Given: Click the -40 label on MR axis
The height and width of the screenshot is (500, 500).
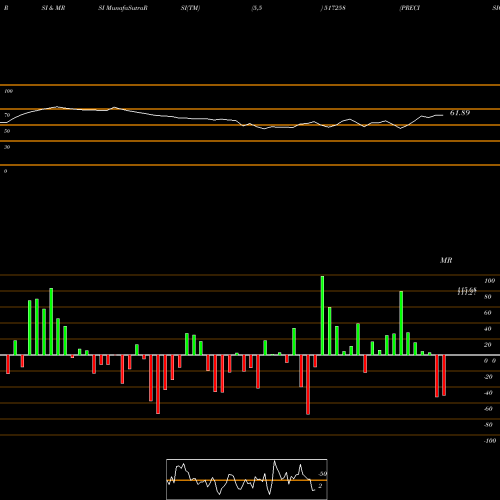Looking at the screenshot, I should tap(488, 393).
